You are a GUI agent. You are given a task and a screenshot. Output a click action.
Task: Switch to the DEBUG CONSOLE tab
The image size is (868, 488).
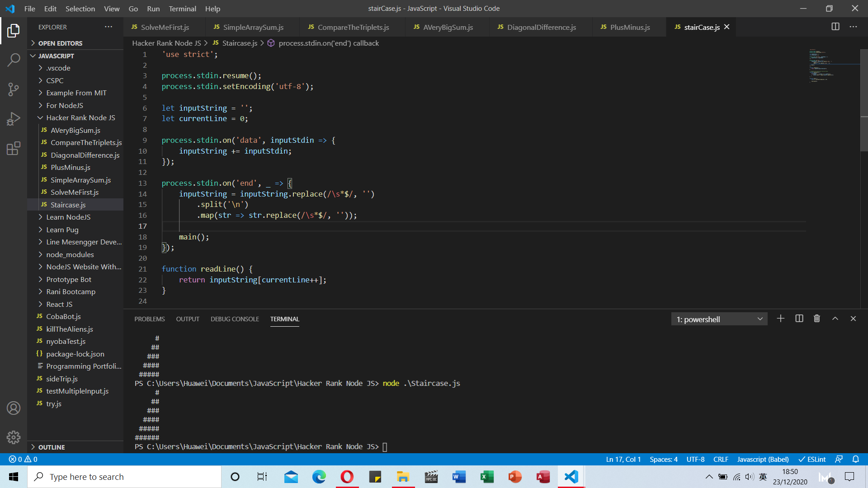tap(235, 319)
